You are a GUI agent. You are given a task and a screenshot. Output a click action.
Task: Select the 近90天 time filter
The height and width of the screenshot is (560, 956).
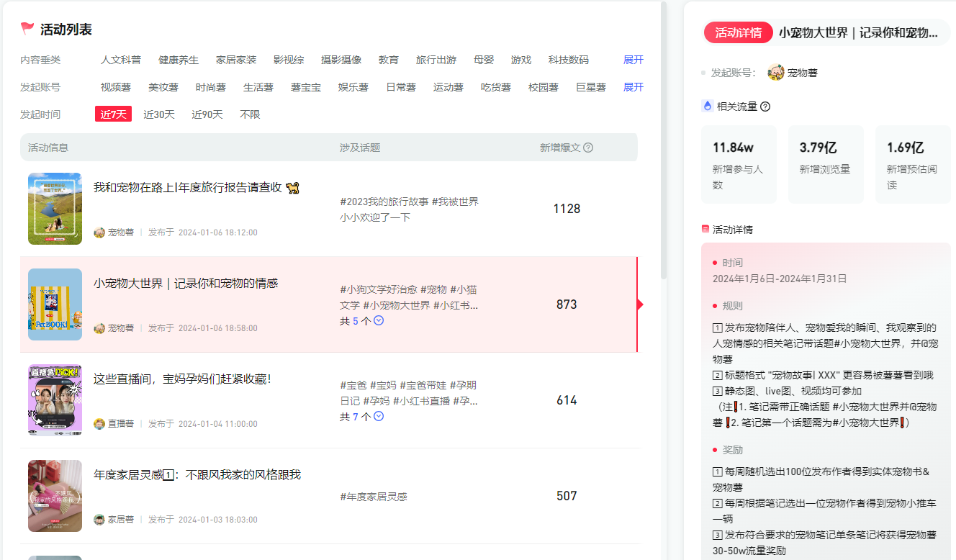(x=207, y=114)
